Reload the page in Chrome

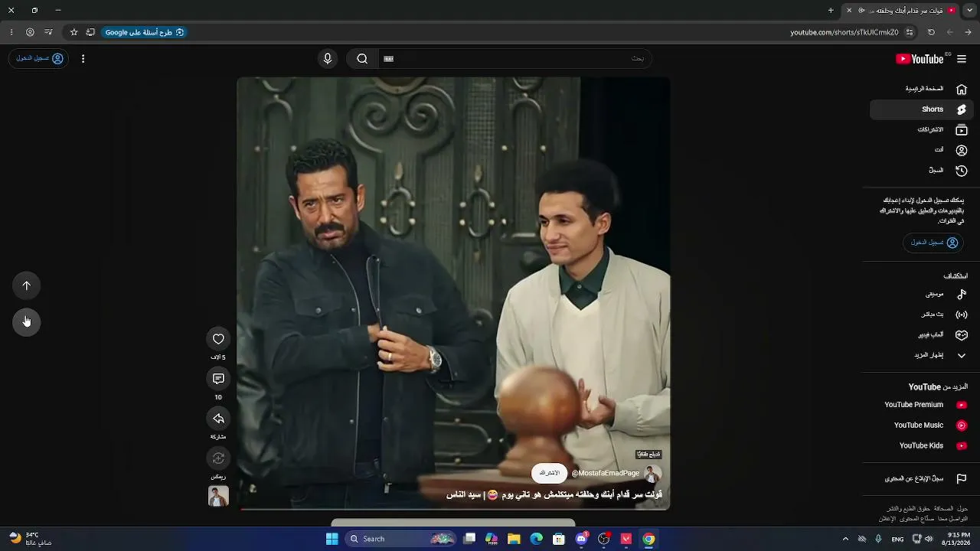pyautogui.click(x=931, y=32)
